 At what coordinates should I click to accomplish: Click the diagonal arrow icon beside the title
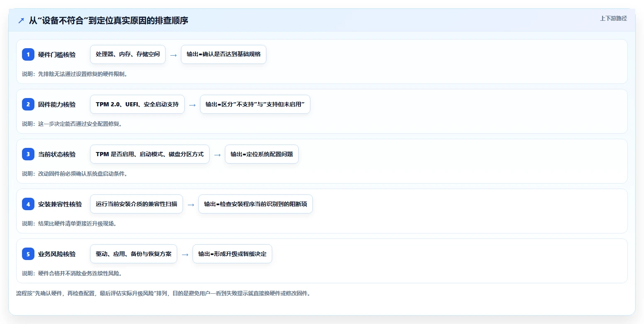pyautogui.click(x=21, y=20)
